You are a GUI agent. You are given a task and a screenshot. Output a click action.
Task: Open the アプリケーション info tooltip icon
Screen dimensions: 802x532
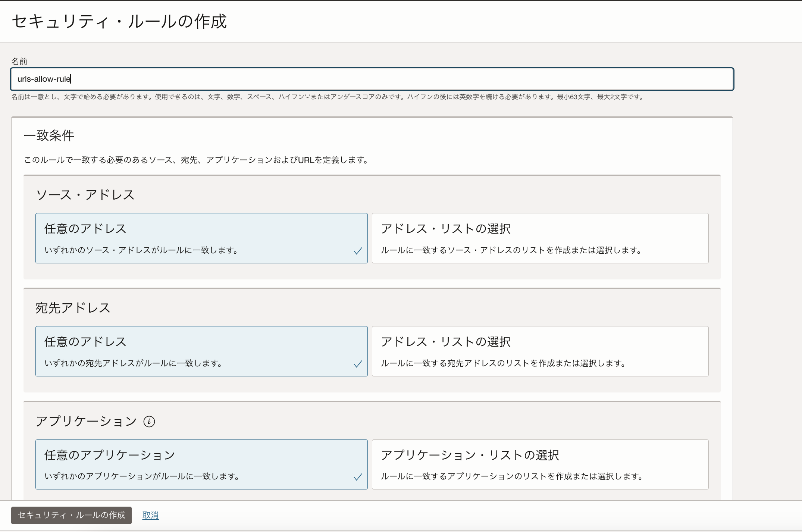tap(149, 422)
